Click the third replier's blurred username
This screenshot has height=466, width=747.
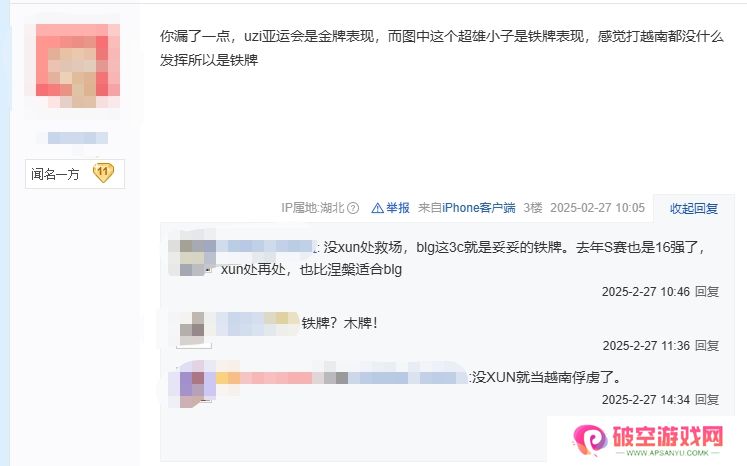click(x=342, y=378)
